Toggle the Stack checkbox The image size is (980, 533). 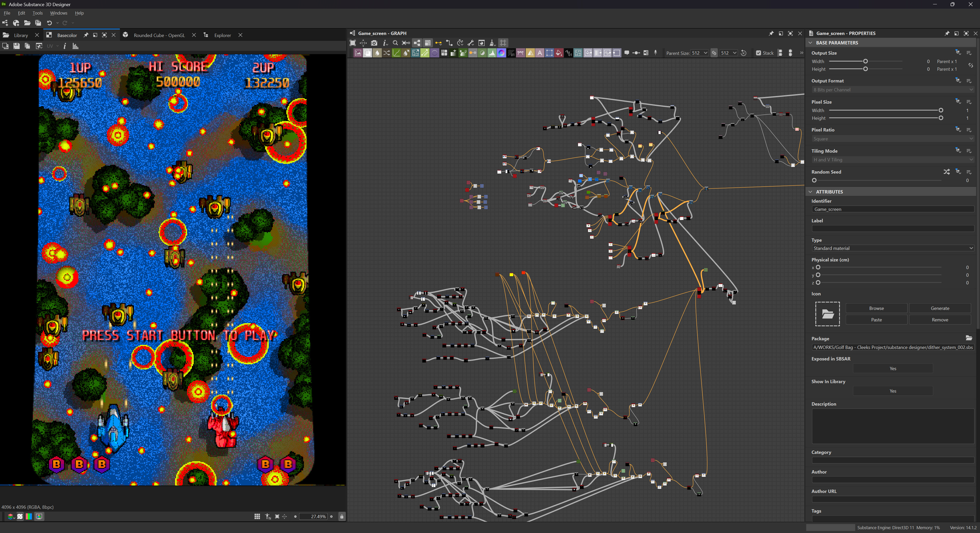point(758,53)
